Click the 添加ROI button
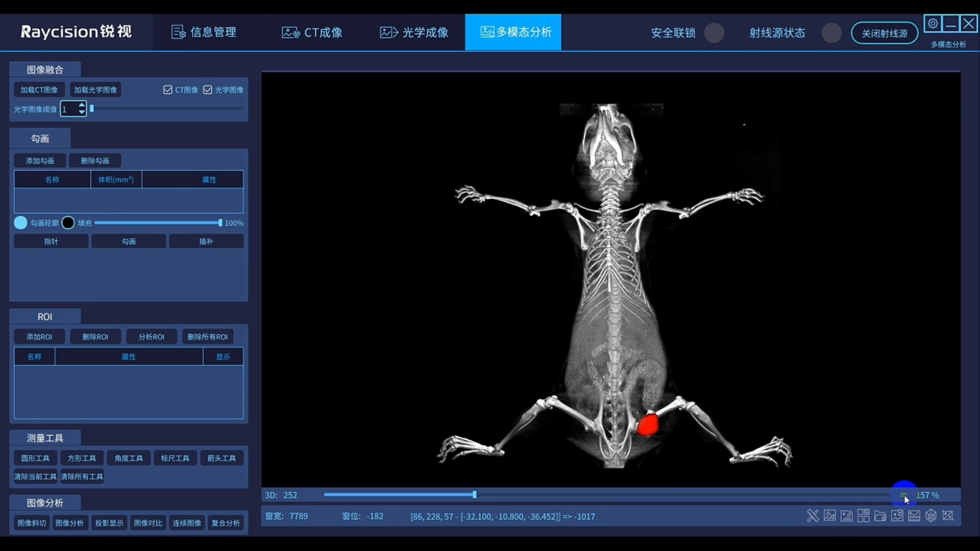 (x=39, y=337)
